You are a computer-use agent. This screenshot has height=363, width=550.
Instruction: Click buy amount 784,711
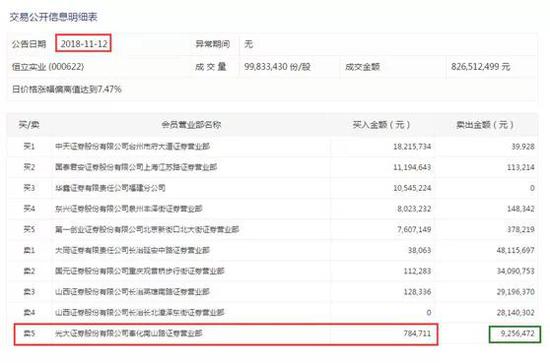417,333
